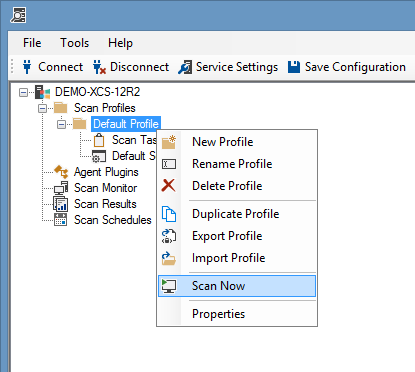
Task: Collapse the Default Profile node
Action: [x=61, y=124]
